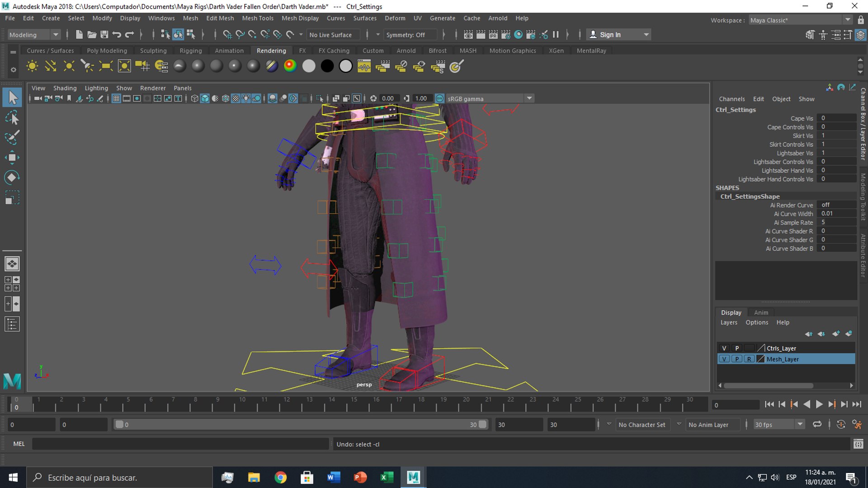The width and height of the screenshot is (868, 488).
Task: Toggle the viewport grid display icon
Action: [116, 99]
